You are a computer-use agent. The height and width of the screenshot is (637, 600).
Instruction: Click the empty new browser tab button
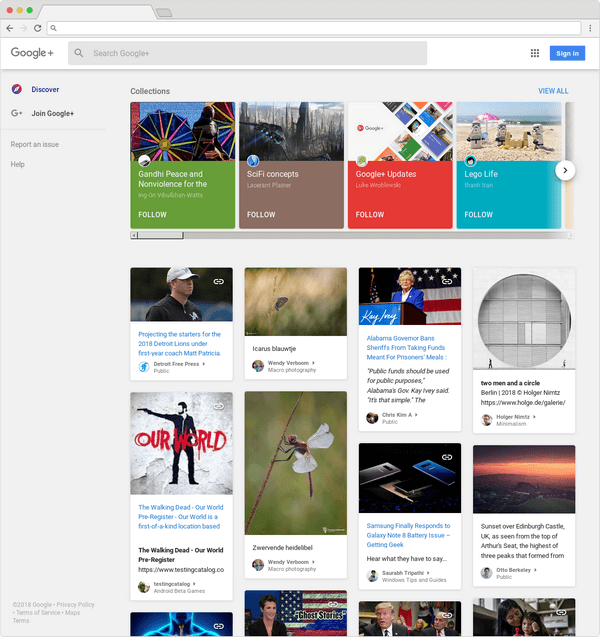point(164,13)
